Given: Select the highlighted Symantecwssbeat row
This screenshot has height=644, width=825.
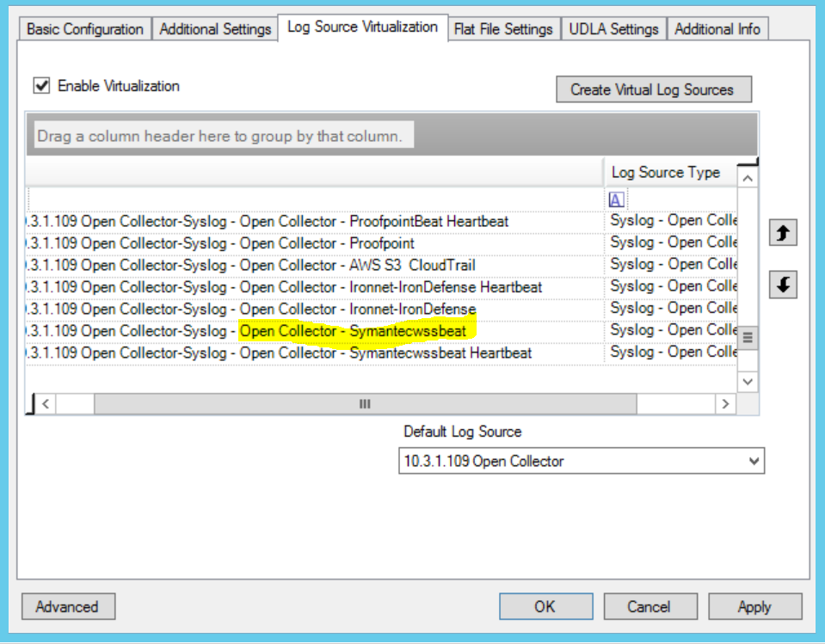Looking at the screenshot, I should pyautogui.click(x=353, y=331).
